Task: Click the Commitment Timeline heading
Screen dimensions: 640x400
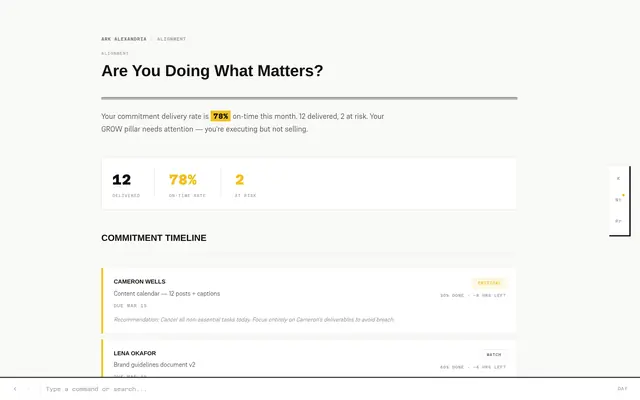Action: pos(154,238)
